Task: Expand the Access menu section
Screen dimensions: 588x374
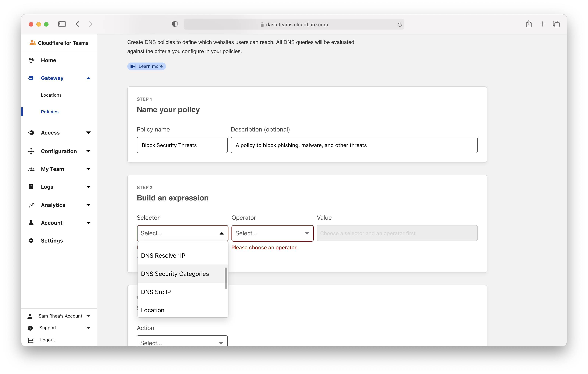Action: point(88,133)
